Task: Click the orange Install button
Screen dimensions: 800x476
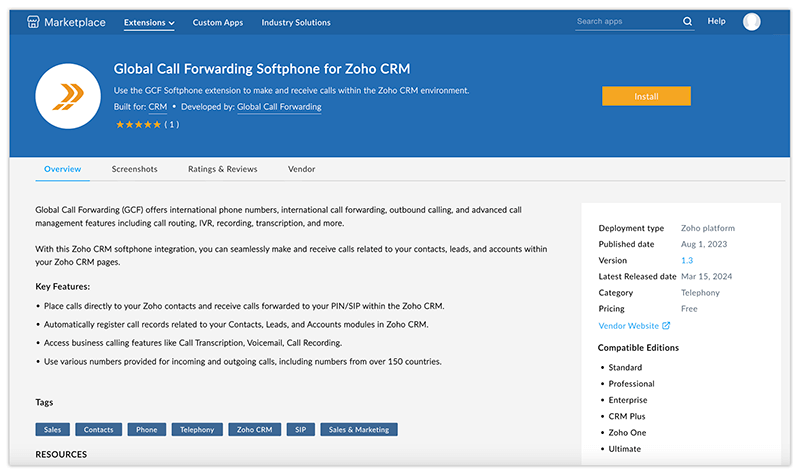Action: click(x=646, y=96)
